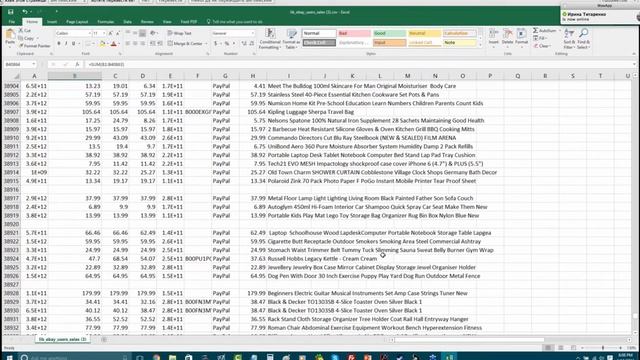Open the File tab
This screenshot has width=640, height=360.
click(12, 22)
